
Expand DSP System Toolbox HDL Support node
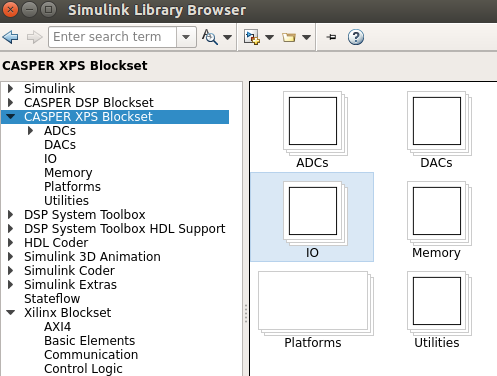tap(11, 229)
